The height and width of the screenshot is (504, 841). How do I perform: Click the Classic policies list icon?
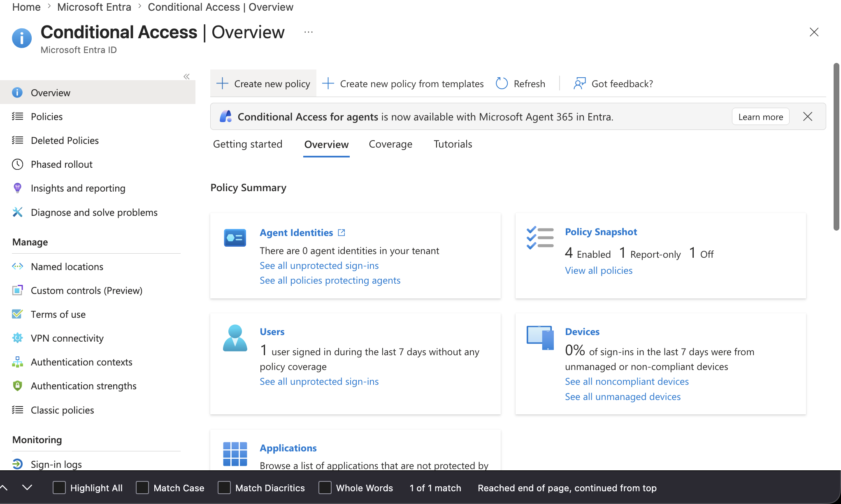tap(17, 410)
